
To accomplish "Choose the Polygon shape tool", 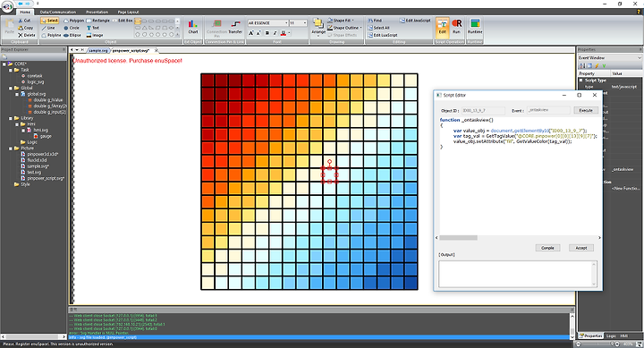I will [74, 21].
